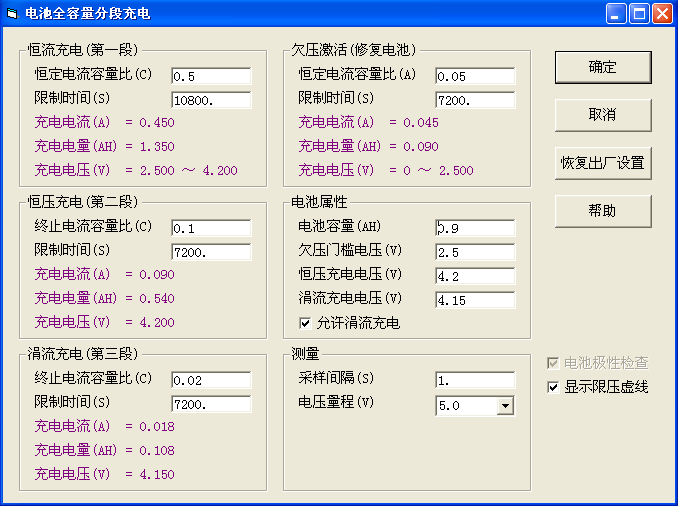678x506 pixels.
Task: Click 终止电流容量比 field in 恒压充电 section
Action: (211, 228)
